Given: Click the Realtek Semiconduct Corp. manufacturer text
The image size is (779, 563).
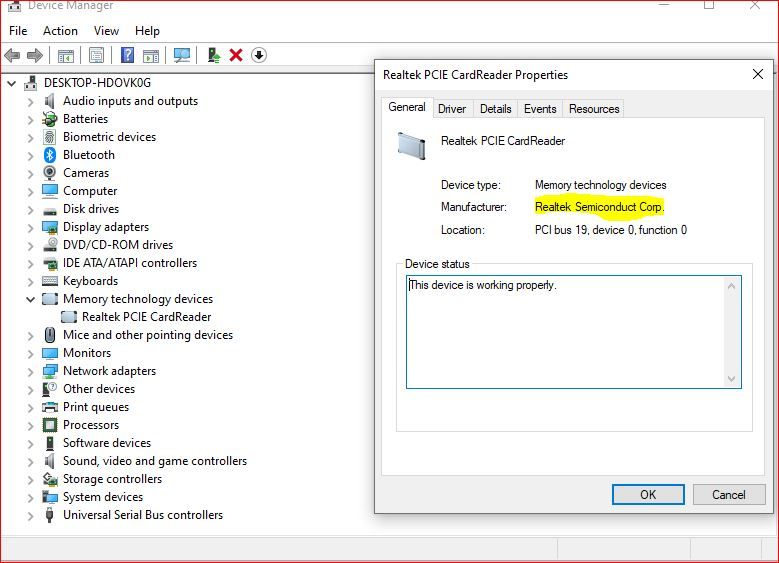Looking at the screenshot, I should [599, 207].
